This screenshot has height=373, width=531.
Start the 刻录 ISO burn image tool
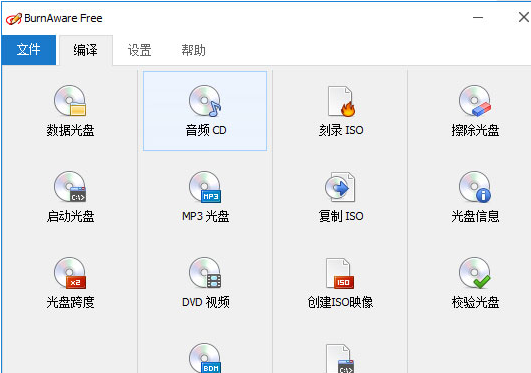(x=340, y=111)
